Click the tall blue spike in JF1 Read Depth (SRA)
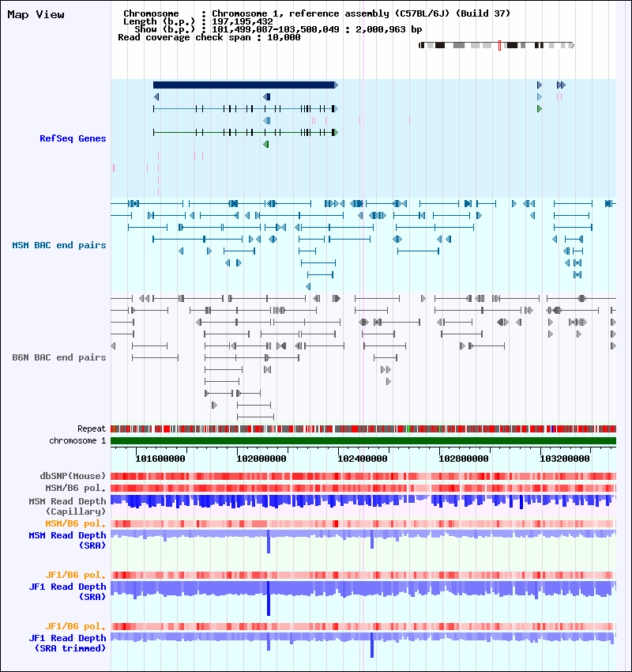 [269, 598]
